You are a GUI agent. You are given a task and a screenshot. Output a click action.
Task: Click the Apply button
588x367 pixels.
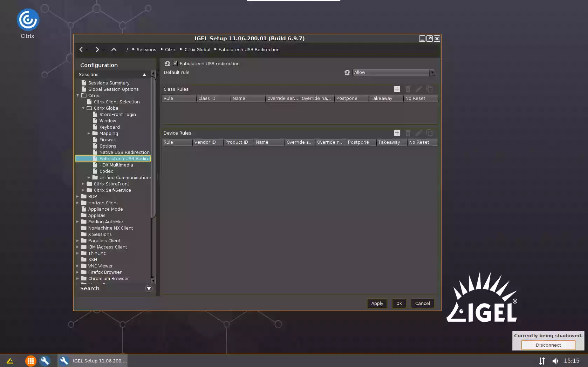[377, 303]
